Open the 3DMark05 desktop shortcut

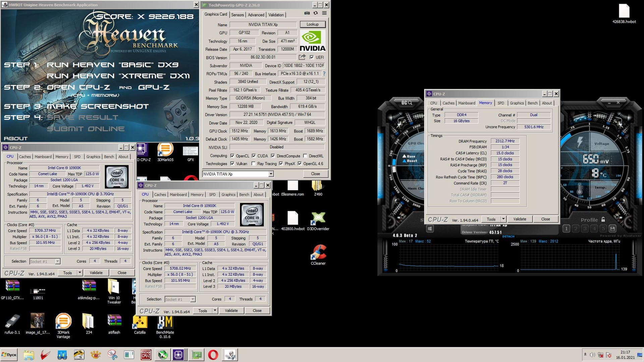[165, 153]
